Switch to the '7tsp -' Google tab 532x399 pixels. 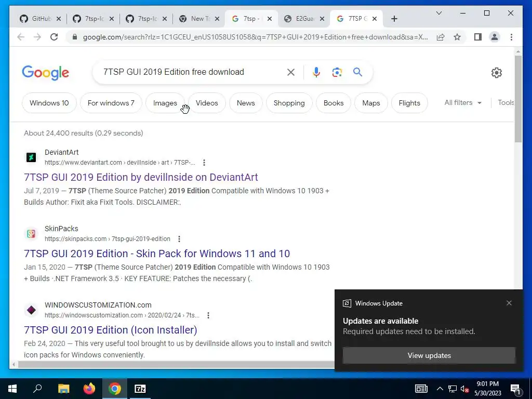pos(252,19)
